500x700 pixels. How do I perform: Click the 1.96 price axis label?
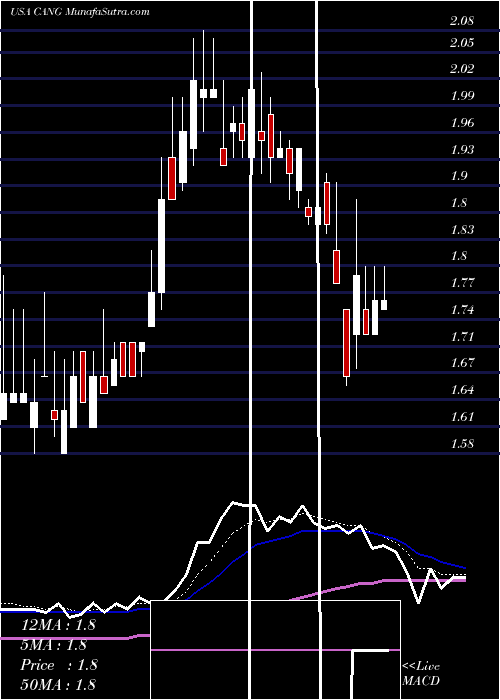click(462, 122)
